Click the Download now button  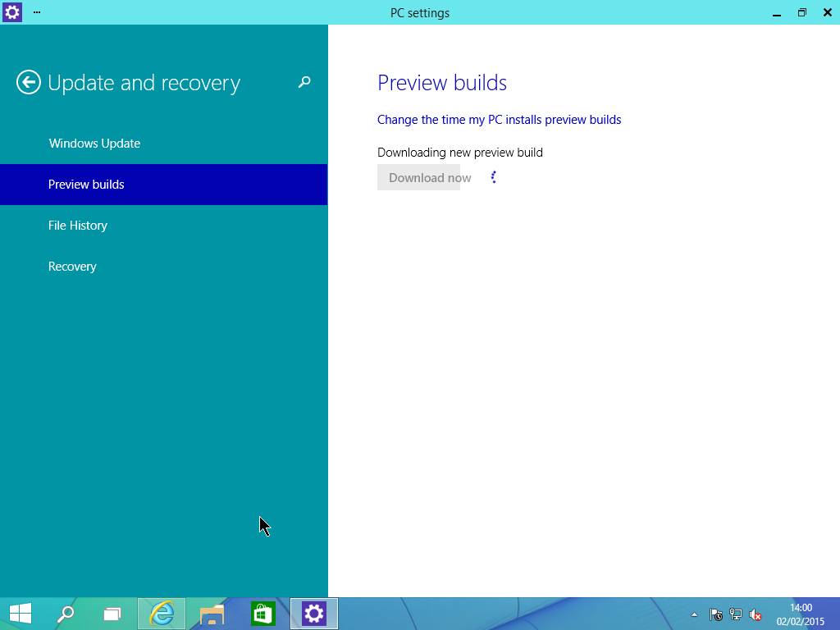pyautogui.click(x=418, y=177)
